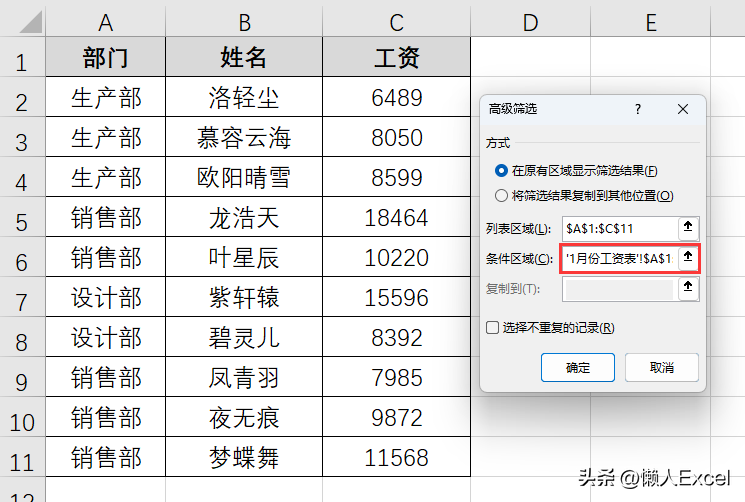Select salary cell 8599
The image size is (745, 502).
(396, 177)
